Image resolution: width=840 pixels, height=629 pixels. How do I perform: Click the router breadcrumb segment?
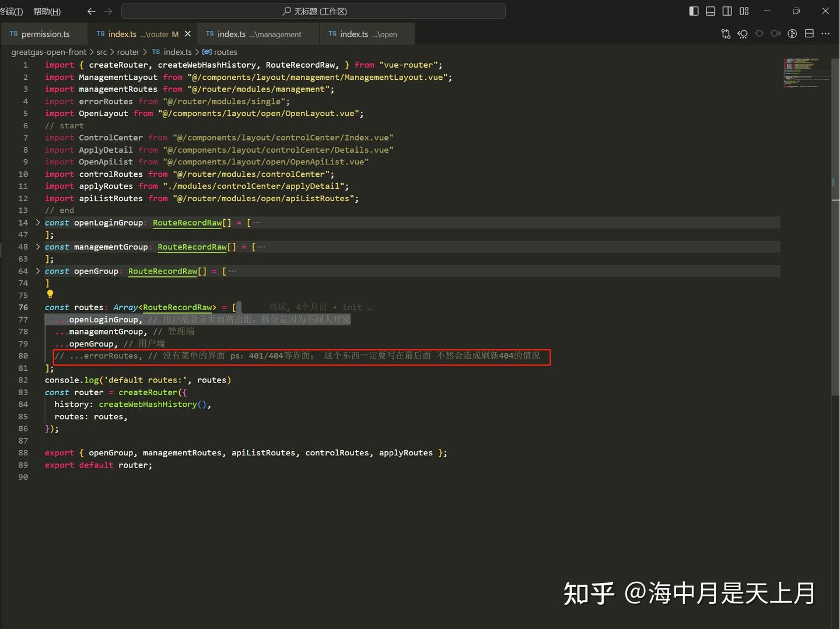(x=128, y=52)
